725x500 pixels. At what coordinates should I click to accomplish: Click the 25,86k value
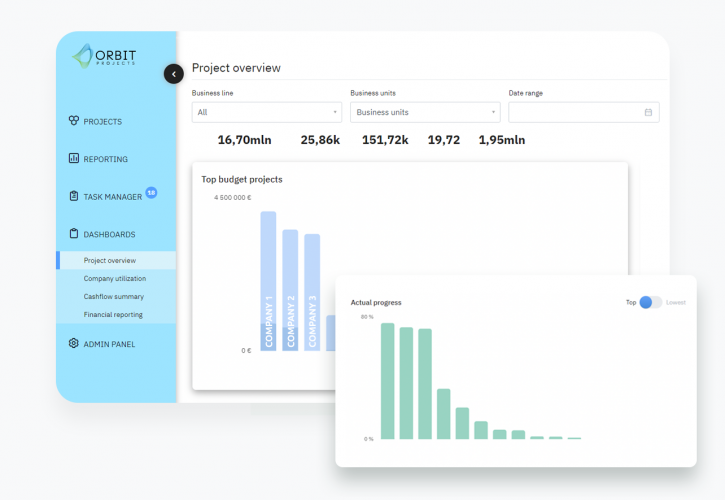point(320,140)
